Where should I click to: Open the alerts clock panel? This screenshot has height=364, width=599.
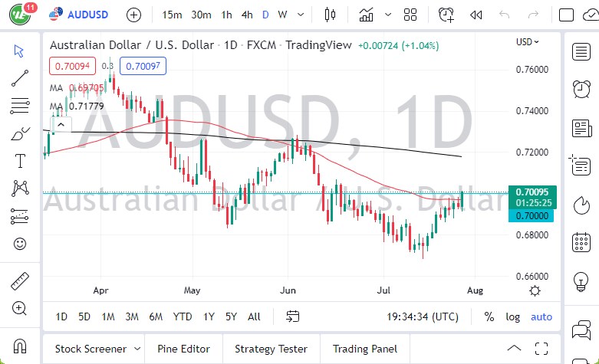pyautogui.click(x=581, y=90)
